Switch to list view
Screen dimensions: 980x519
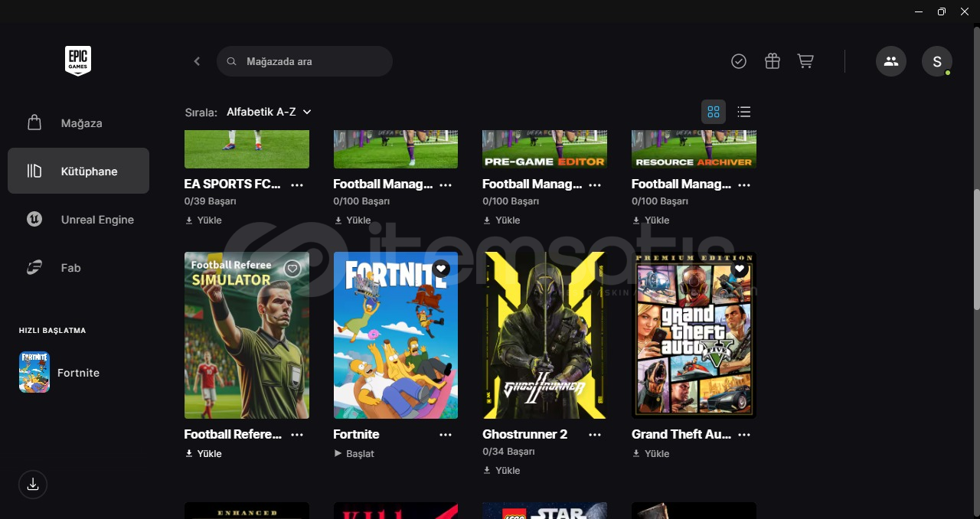pyautogui.click(x=743, y=112)
